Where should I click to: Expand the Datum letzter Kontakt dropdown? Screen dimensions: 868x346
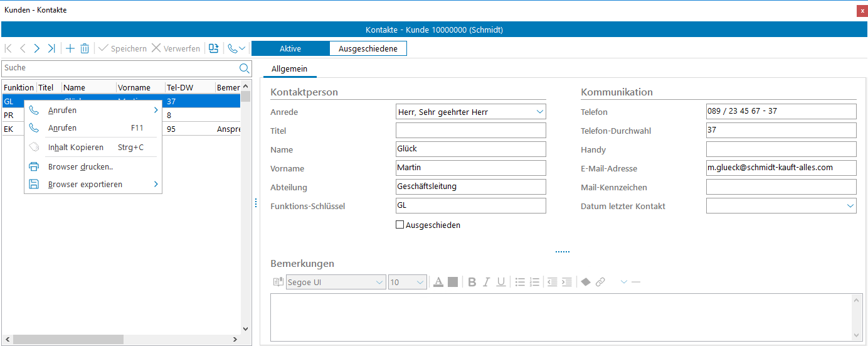[850, 206]
